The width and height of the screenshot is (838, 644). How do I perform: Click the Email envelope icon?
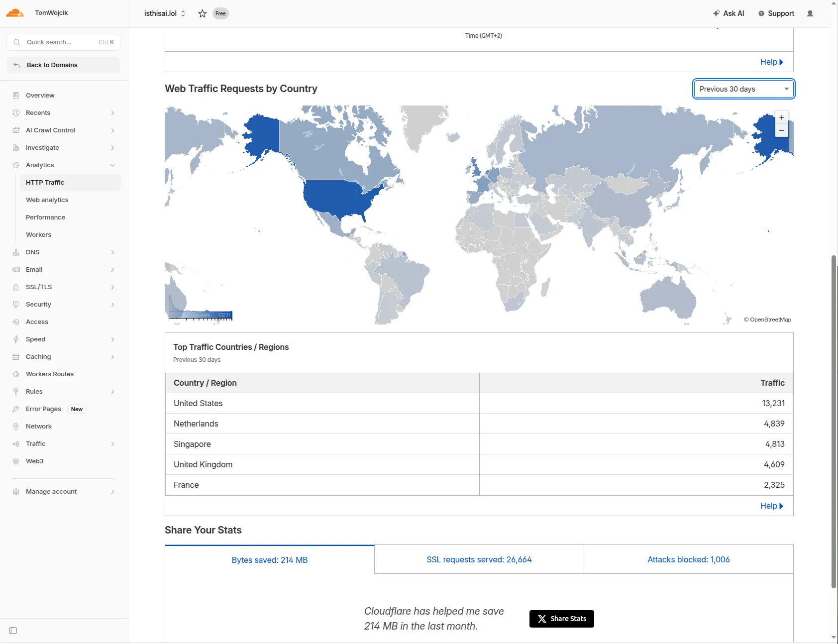coord(16,270)
